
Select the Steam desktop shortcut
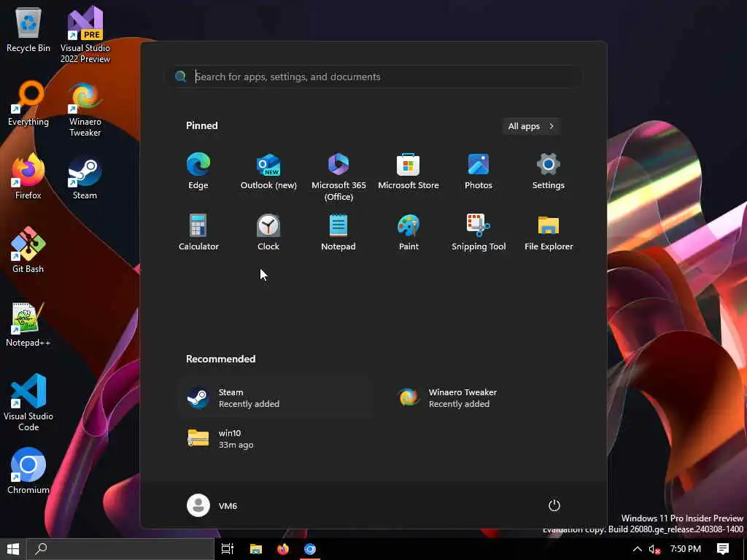85,177
